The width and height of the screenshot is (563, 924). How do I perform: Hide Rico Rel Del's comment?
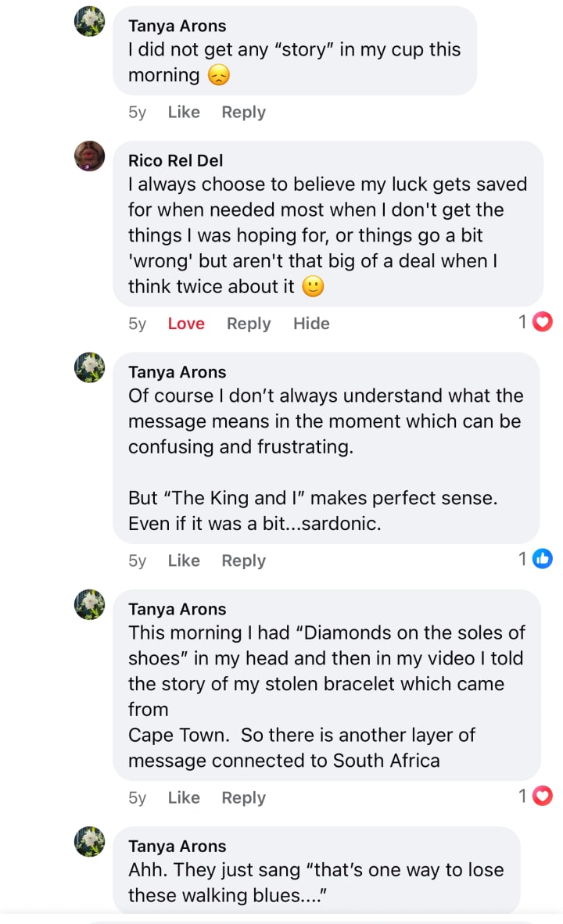click(311, 324)
